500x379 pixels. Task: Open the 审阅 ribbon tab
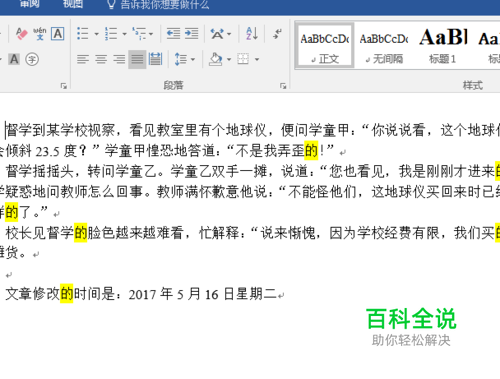pyautogui.click(x=29, y=4)
